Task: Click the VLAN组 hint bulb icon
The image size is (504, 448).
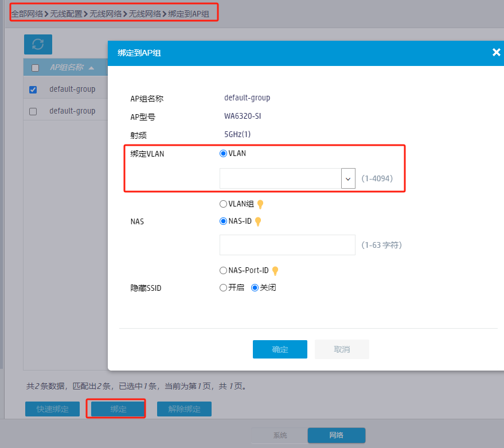Action: point(260,204)
